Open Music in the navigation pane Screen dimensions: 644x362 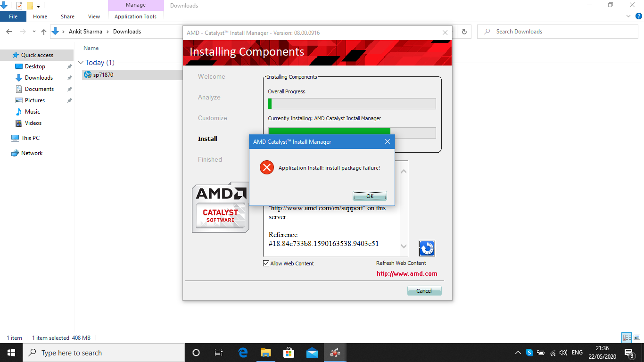pos(33,112)
